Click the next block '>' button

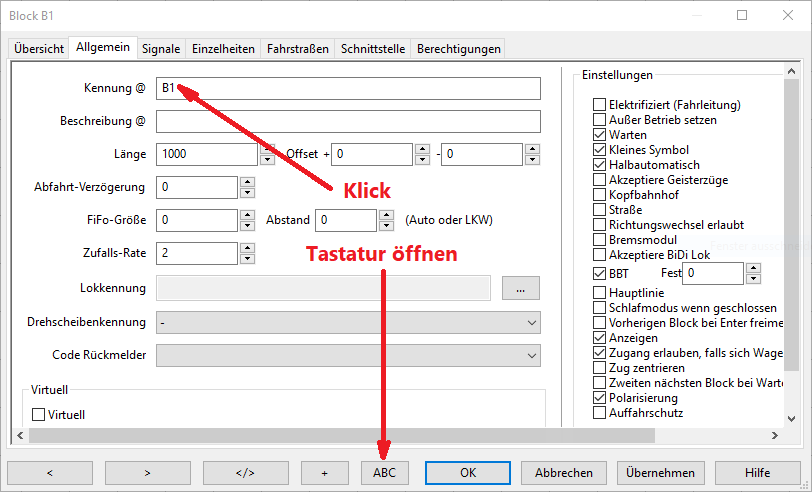(x=147, y=472)
